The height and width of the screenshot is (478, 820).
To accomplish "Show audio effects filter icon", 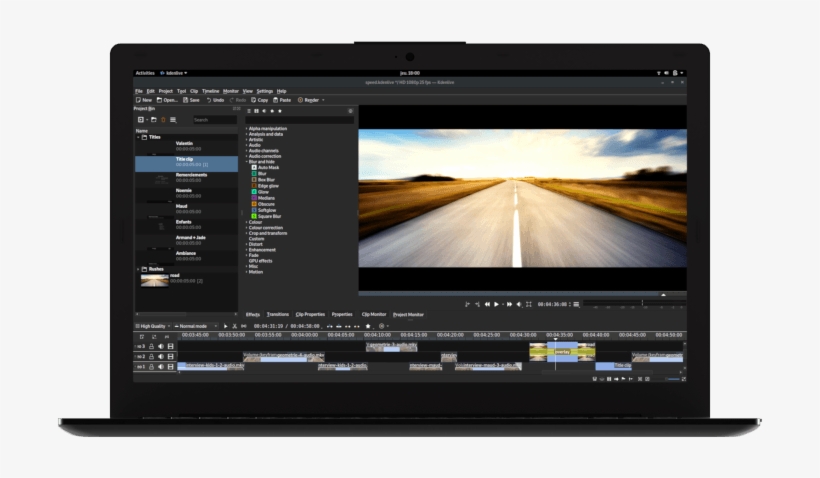I will click(x=264, y=111).
